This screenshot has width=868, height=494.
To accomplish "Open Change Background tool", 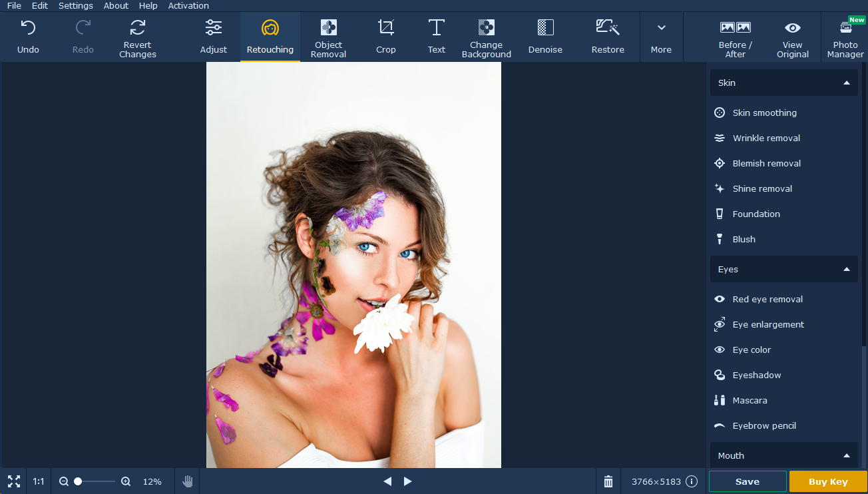I will (487, 37).
